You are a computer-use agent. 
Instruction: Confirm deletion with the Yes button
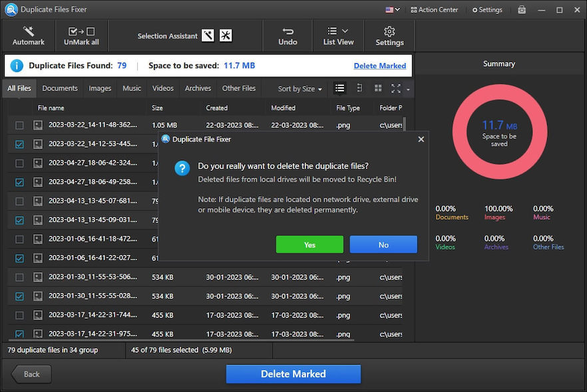(309, 244)
